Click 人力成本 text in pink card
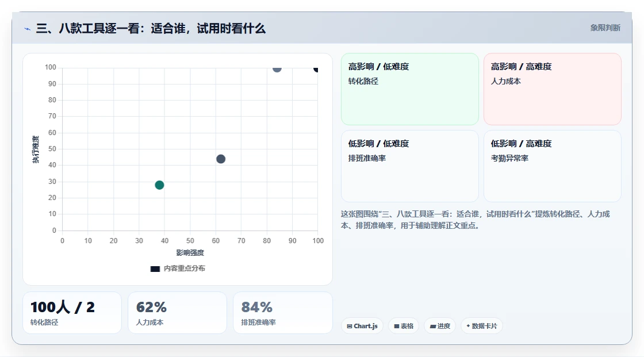 [505, 81]
